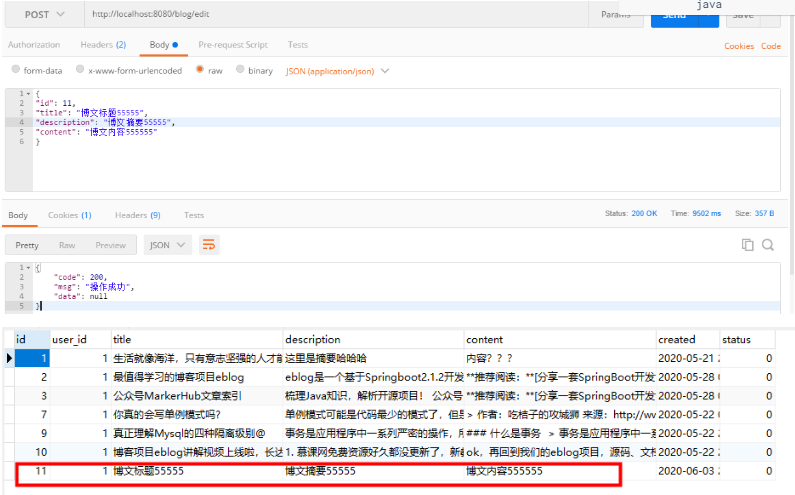Click the Params button
The image size is (795, 495).
pyautogui.click(x=616, y=15)
